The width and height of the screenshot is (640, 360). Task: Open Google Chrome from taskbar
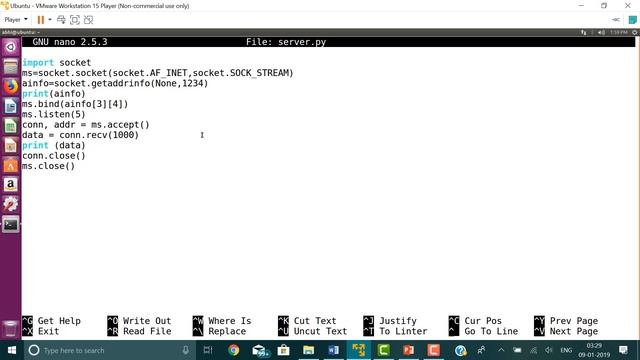click(x=233, y=350)
